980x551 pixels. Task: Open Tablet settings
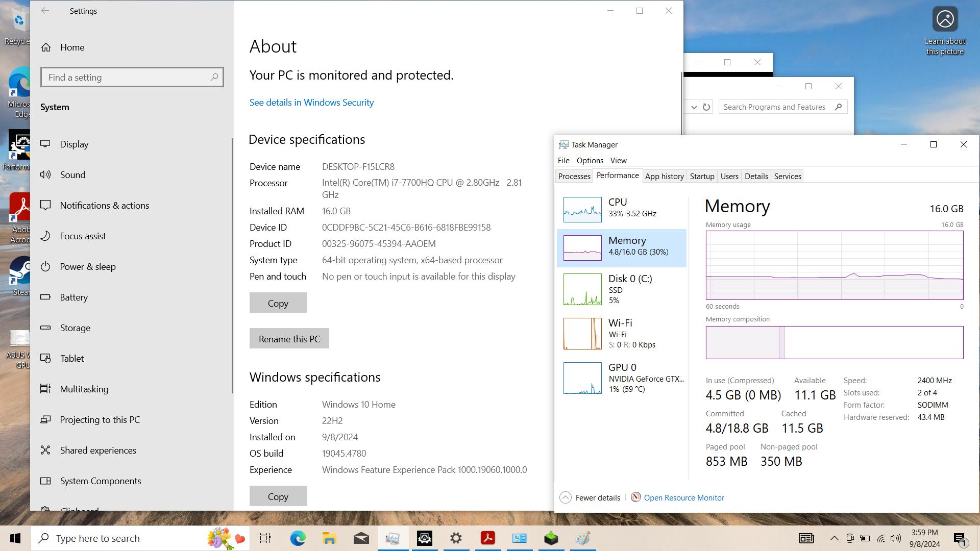[132, 359]
